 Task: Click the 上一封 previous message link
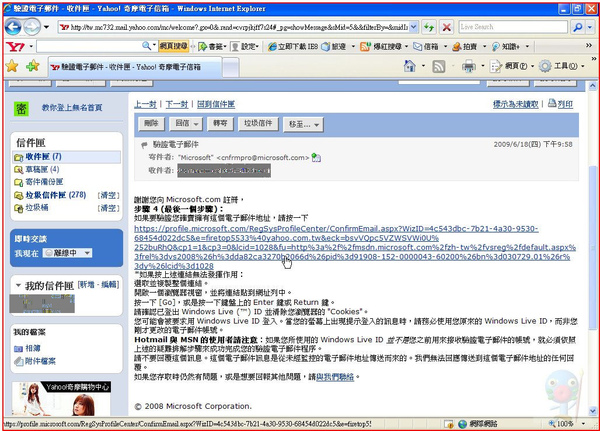click(145, 104)
